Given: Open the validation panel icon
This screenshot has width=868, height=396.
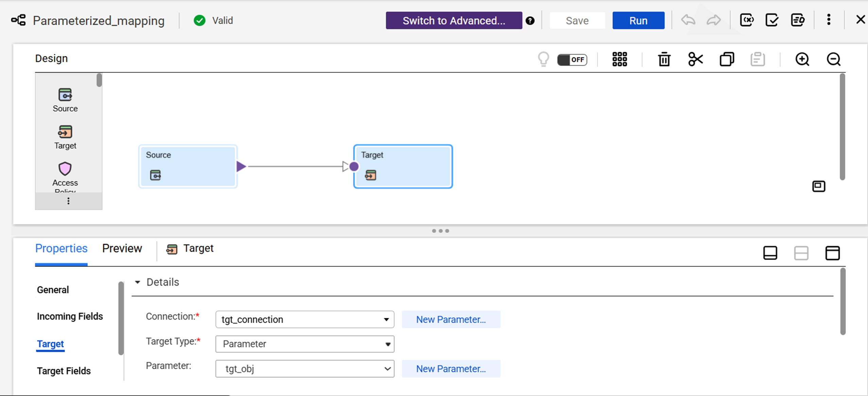Looking at the screenshot, I should [772, 20].
